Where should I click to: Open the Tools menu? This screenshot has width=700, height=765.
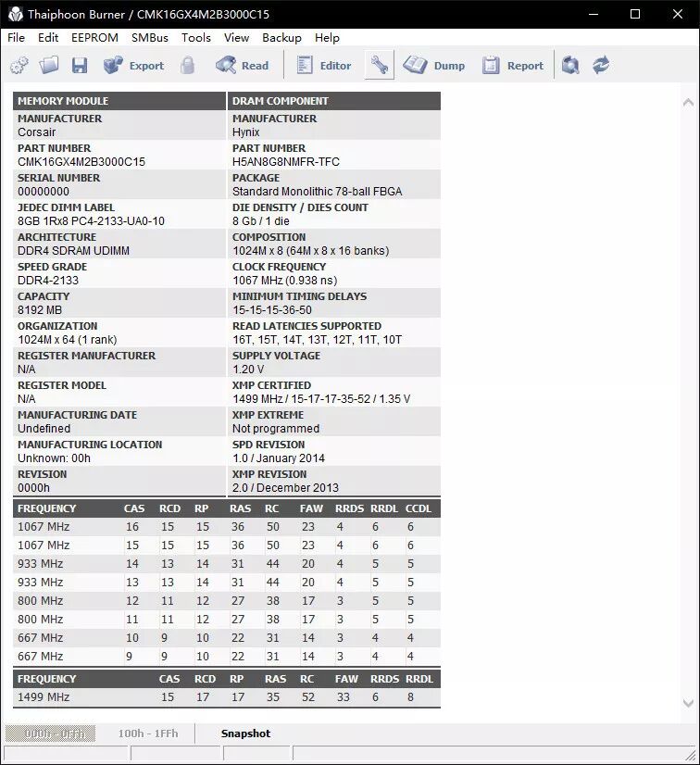[x=196, y=38]
